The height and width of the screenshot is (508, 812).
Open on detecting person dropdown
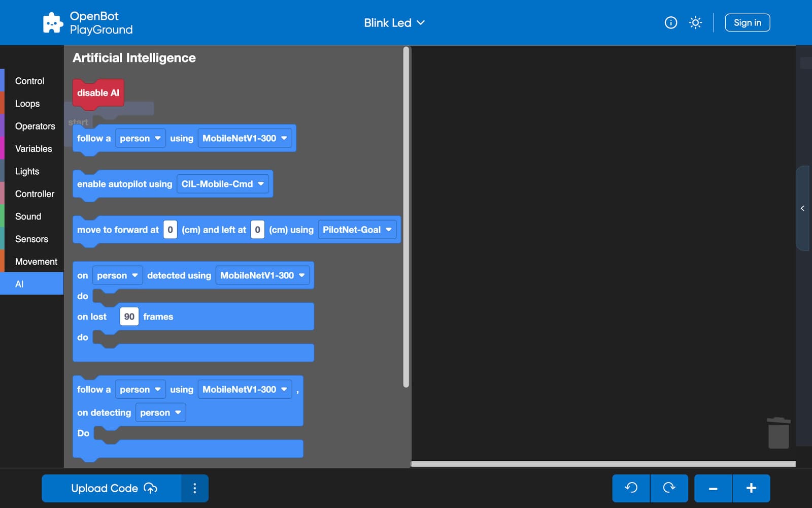[x=160, y=412]
